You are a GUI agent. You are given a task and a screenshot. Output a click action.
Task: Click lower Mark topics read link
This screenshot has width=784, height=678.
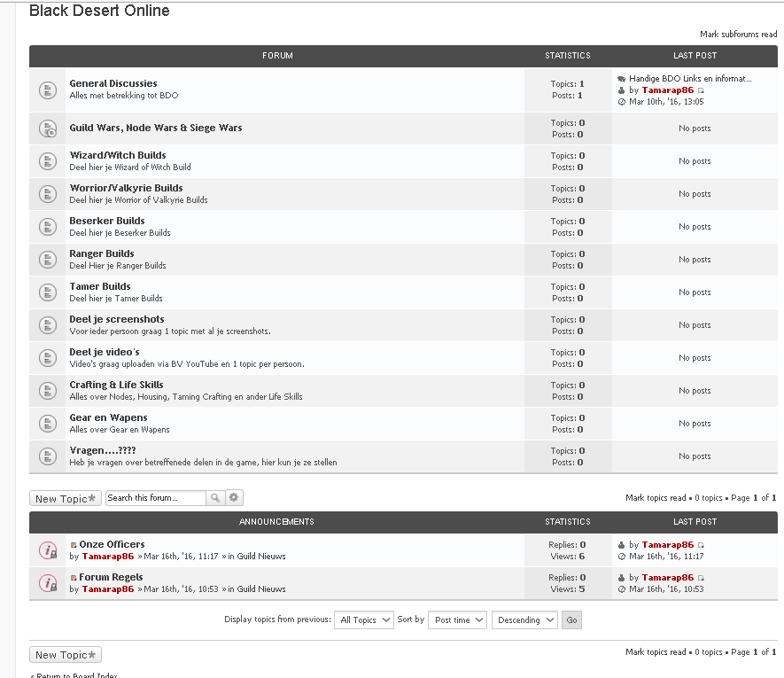coord(656,652)
